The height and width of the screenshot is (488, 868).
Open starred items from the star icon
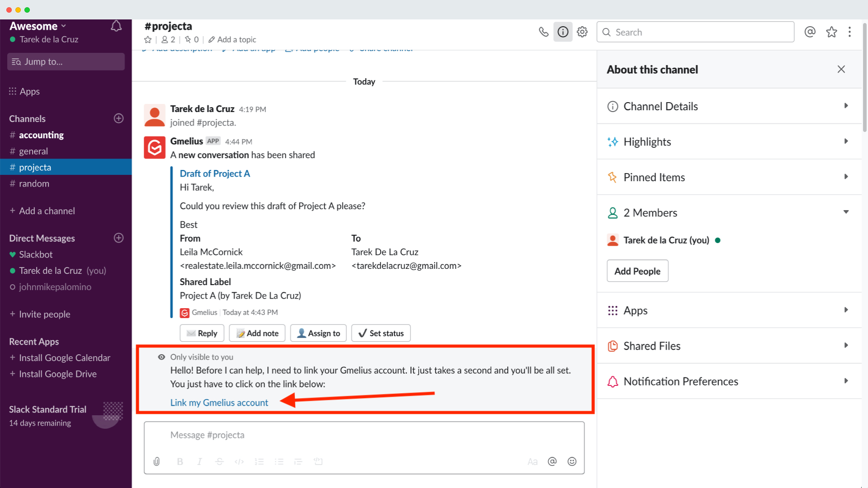[831, 32]
